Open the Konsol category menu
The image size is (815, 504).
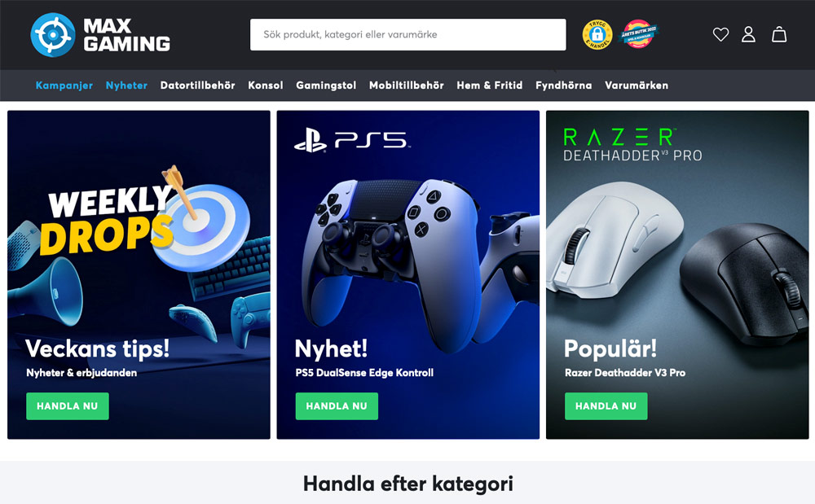pyautogui.click(x=266, y=85)
